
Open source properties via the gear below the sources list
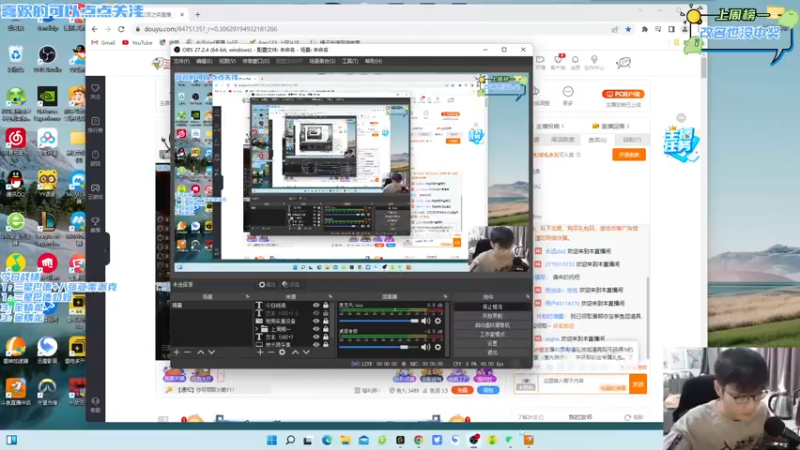click(x=282, y=352)
